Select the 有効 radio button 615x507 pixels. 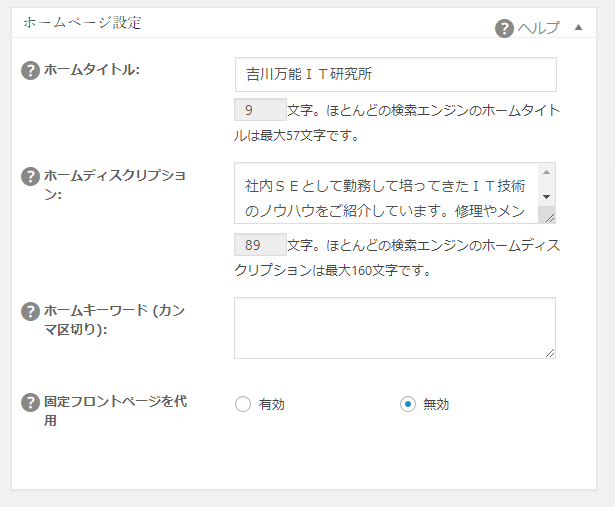(242, 404)
